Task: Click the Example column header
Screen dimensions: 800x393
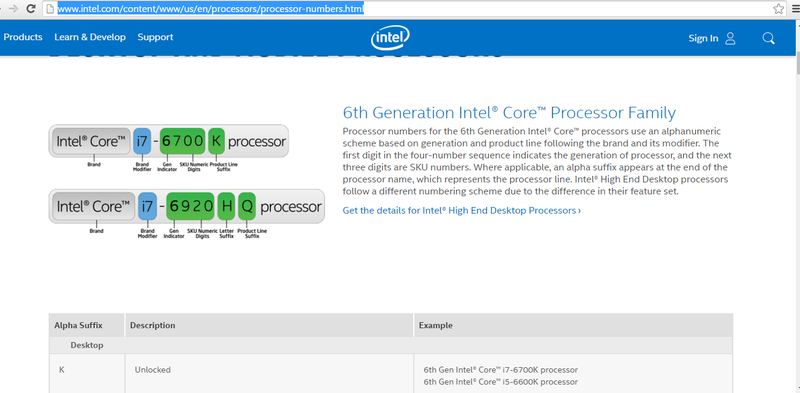Action: click(573, 325)
